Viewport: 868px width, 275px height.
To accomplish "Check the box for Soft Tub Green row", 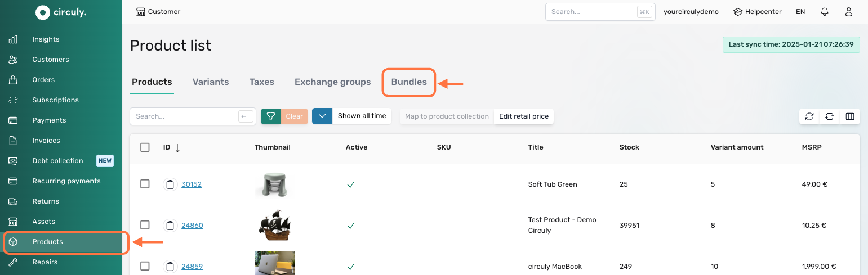I will click(x=145, y=184).
